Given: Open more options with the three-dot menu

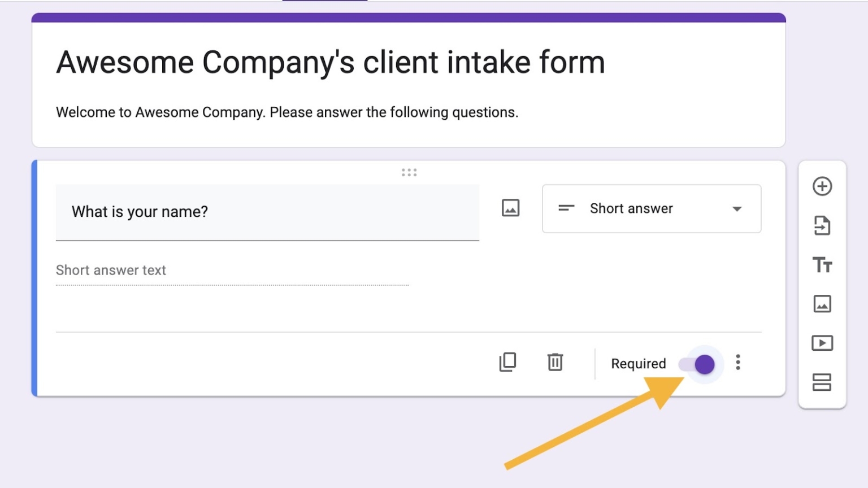Looking at the screenshot, I should (738, 363).
